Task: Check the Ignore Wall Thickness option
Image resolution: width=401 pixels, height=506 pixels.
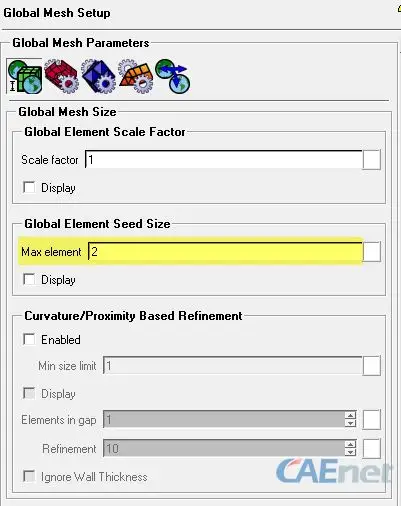Action: tap(29, 476)
